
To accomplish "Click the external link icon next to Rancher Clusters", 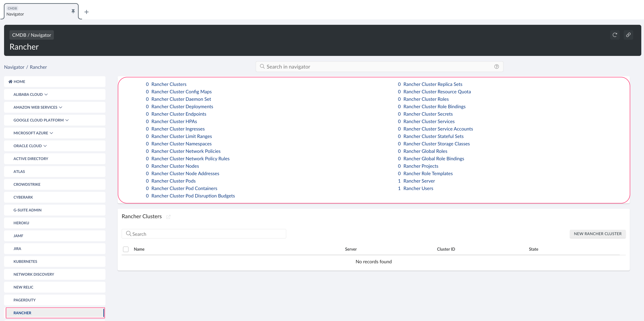I will point(169,217).
